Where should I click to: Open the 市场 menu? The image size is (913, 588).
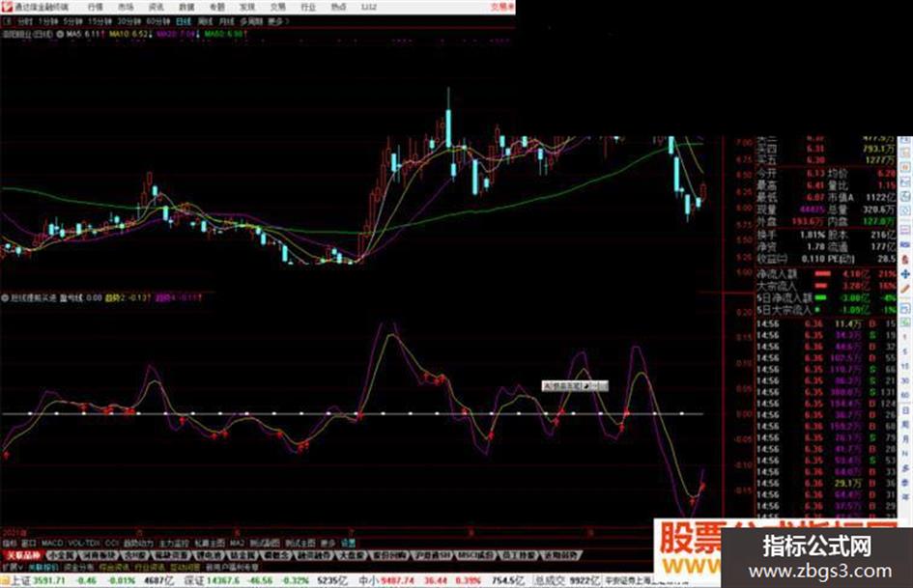pyautogui.click(x=126, y=8)
